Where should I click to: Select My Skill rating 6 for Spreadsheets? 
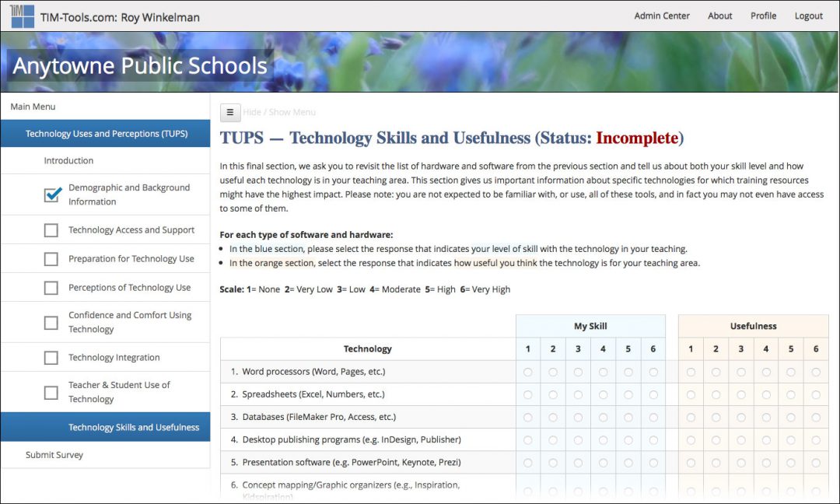653,394
